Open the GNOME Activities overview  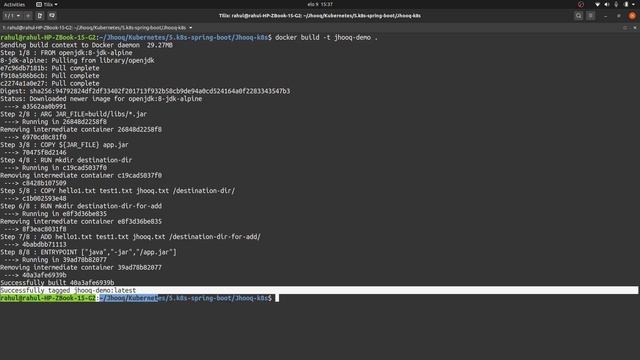pos(14,4)
